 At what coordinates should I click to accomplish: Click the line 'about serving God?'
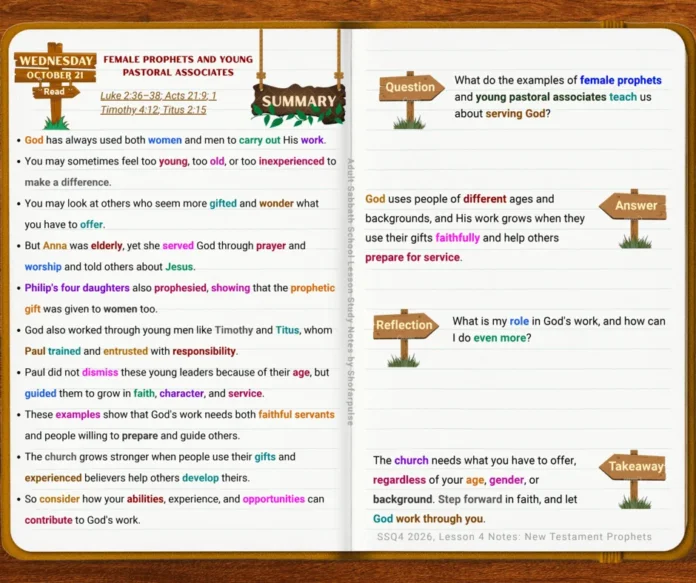[502, 114]
